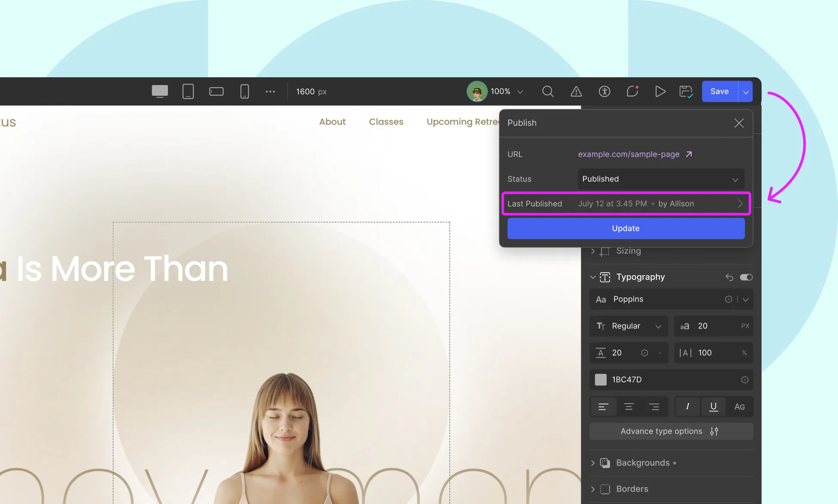
Task: Open the 1BC47D text color swatch
Action: click(601, 380)
